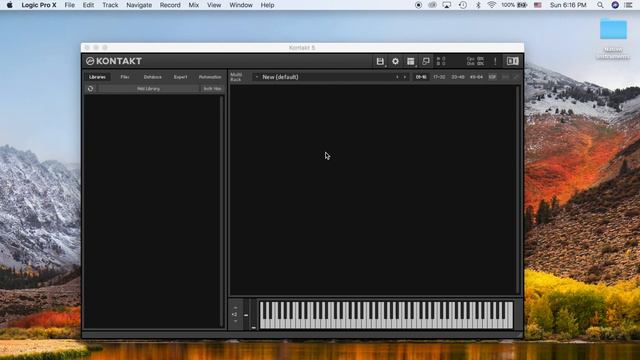Open the View menu
Viewport: 640px width, 360px height.
[214, 5]
